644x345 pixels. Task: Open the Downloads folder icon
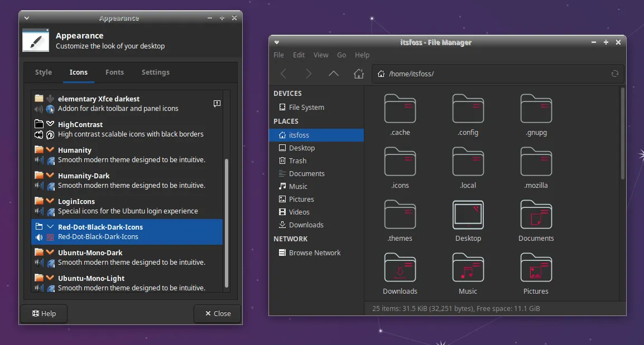coord(400,268)
